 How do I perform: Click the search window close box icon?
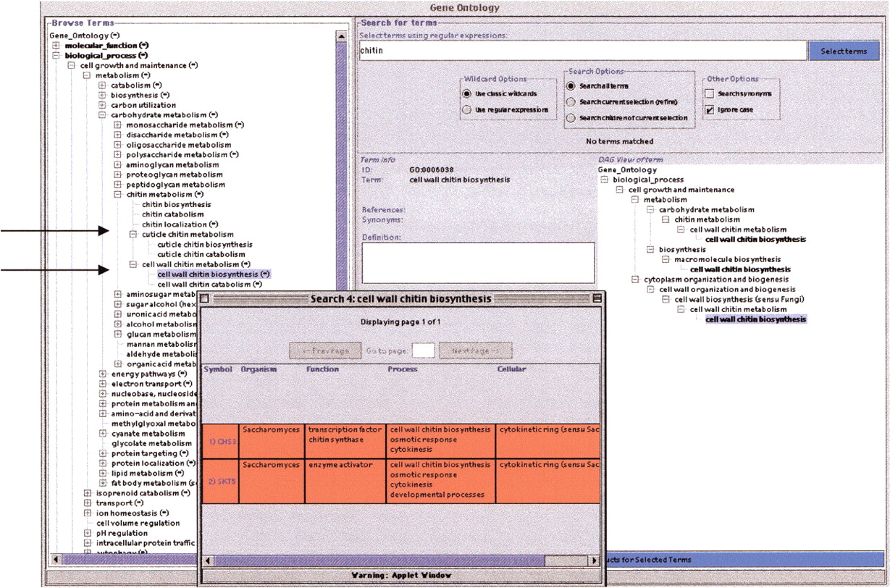(204, 298)
